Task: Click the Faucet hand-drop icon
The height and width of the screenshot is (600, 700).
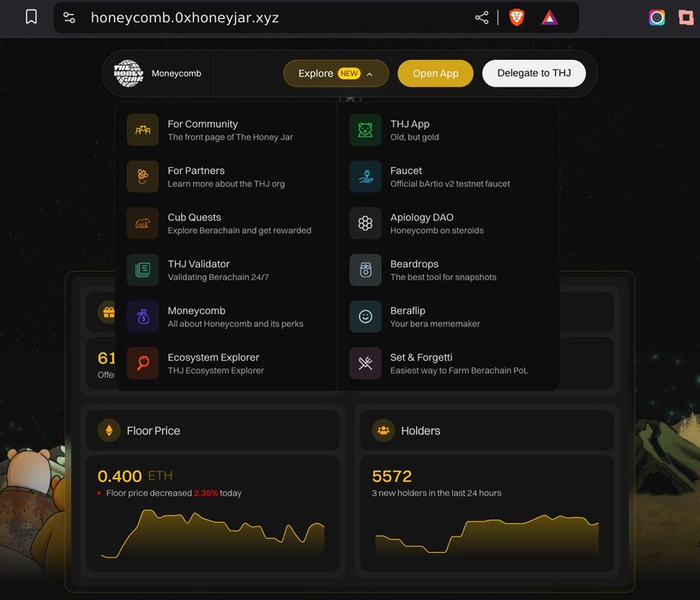Action: click(x=365, y=177)
